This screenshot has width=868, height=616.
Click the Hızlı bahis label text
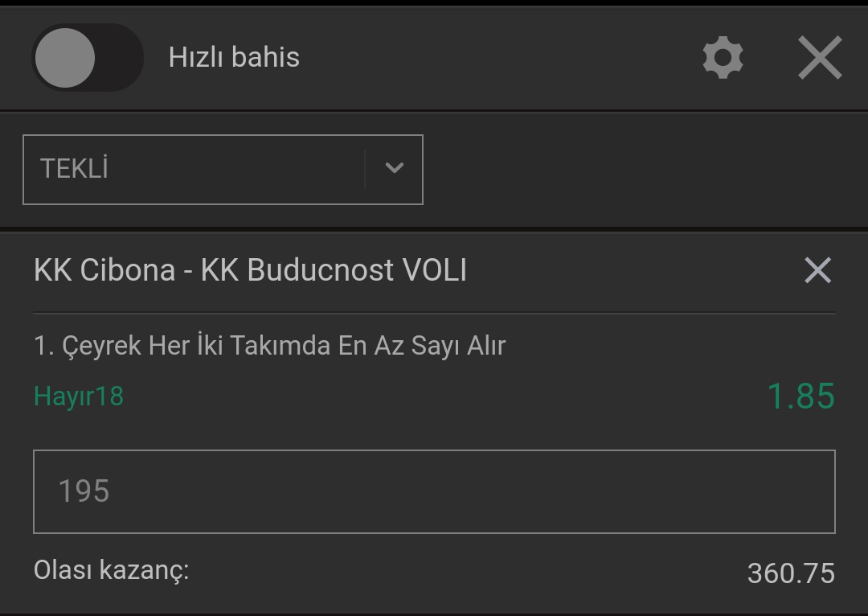pos(234,57)
